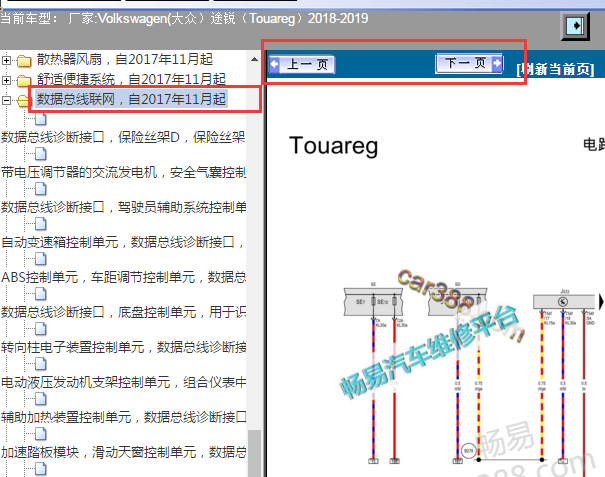This screenshot has width=605, height=477.
Task: Open 带电压调节器的交流发电机 page entry
Action: click(x=123, y=172)
